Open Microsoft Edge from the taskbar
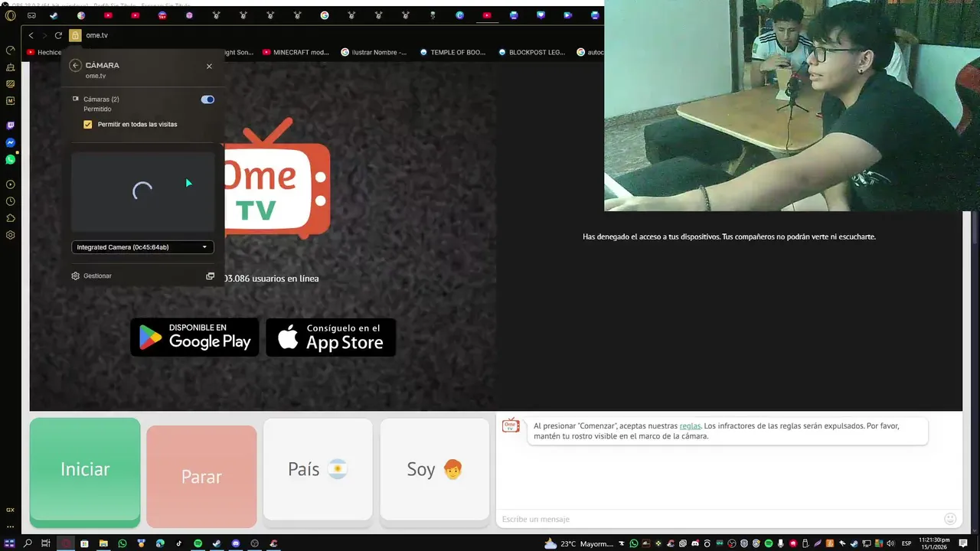The height and width of the screenshot is (551, 980). coord(160,543)
